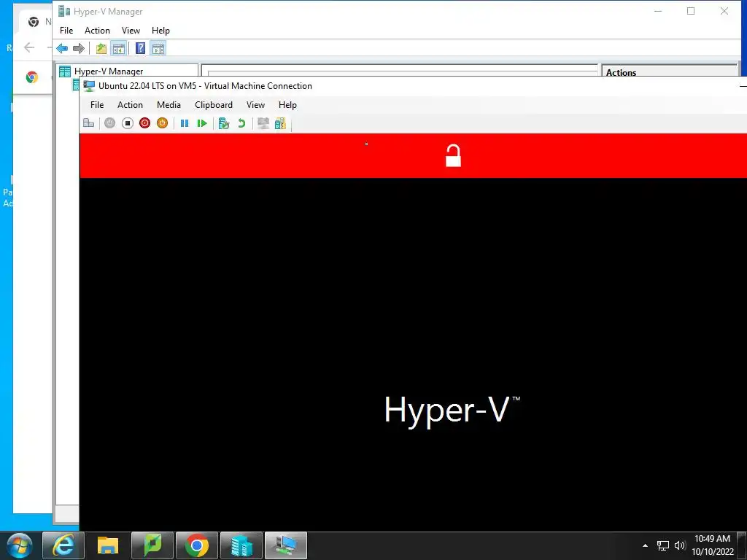Viewport: 747px width, 560px height.
Task: Click Chrome's back arrow in background window
Action: pos(29,47)
